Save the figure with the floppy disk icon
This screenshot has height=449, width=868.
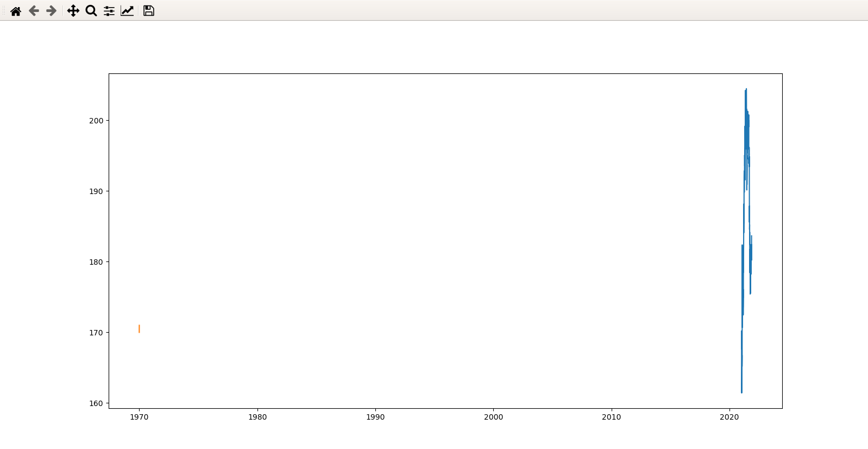pyautogui.click(x=149, y=11)
